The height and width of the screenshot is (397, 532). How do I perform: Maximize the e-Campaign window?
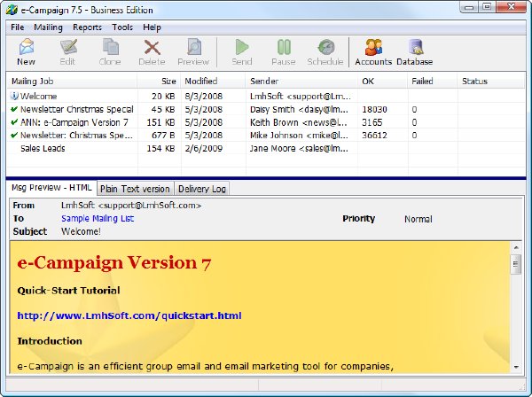tap(487, 7)
